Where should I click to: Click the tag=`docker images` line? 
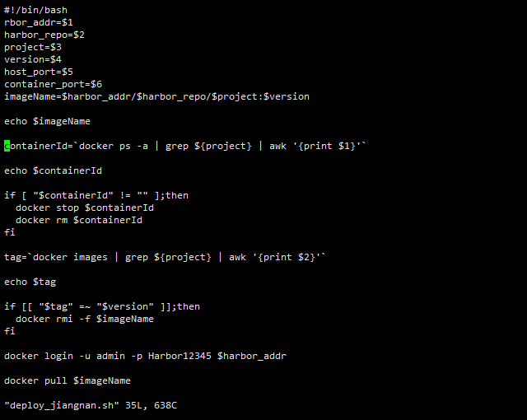tap(165, 258)
